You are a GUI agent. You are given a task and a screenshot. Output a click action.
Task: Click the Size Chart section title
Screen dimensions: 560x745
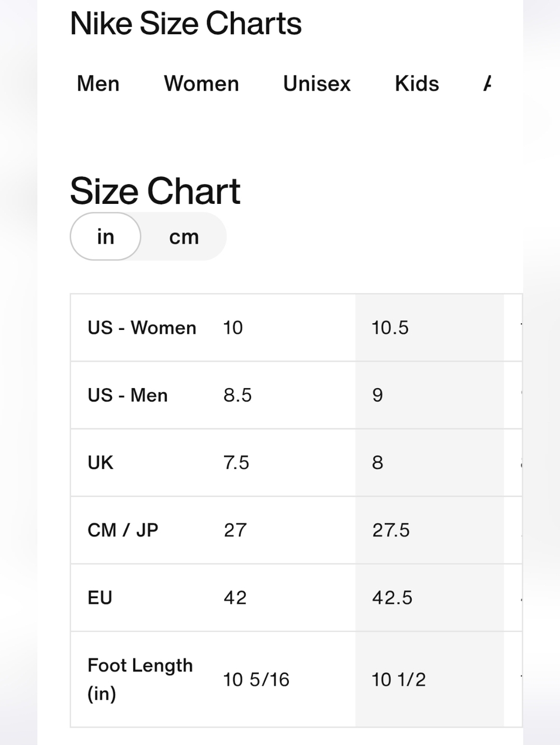point(155,191)
